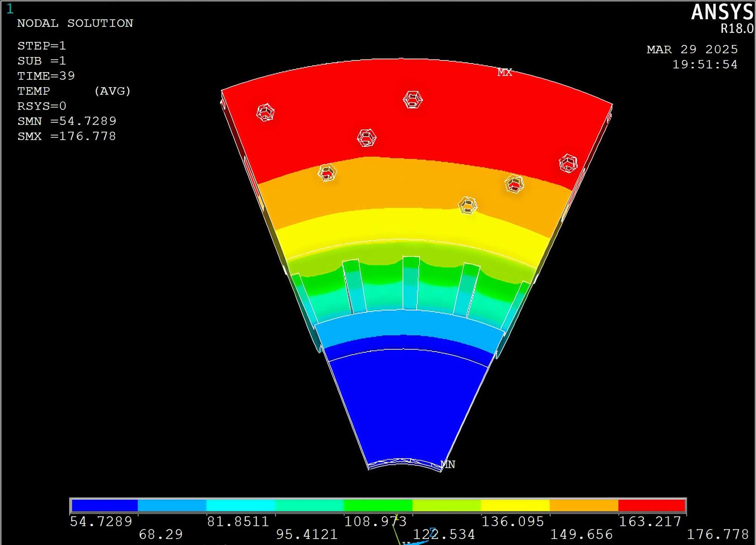Click the center vertical slot in green zone
The width and height of the screenshot is (756, 545).
(411, 283)
